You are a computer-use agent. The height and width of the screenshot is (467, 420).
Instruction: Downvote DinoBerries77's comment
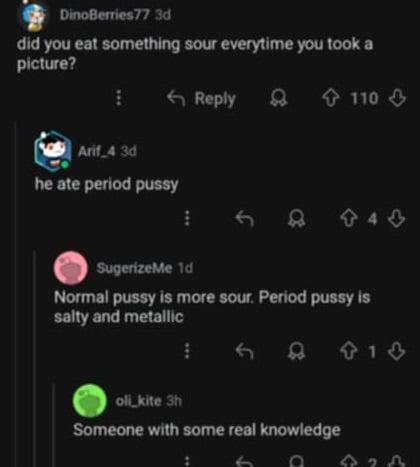pyautogui.click(x=397, y=98)
